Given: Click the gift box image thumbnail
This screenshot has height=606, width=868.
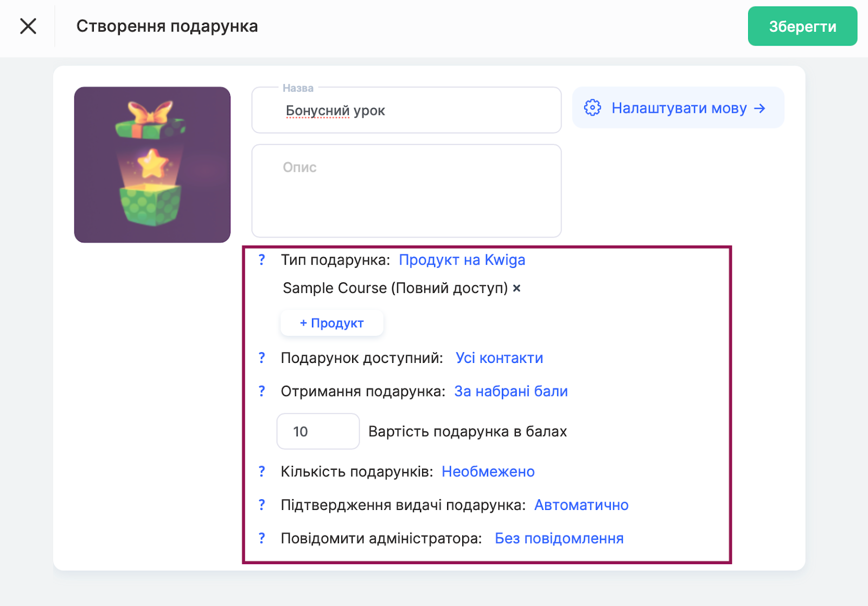Looking at the screenshot, I should coord(152,165).
